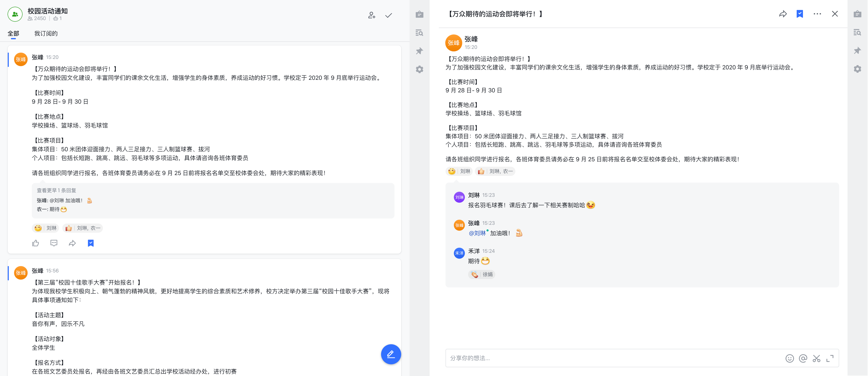Open settings gear in middle sidebar
The width and height of the screenshot is (868, 376).
pos(420,69)
